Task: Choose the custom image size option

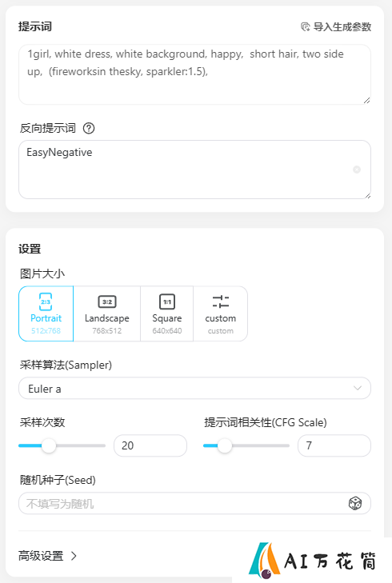Action: click(221, 313)
